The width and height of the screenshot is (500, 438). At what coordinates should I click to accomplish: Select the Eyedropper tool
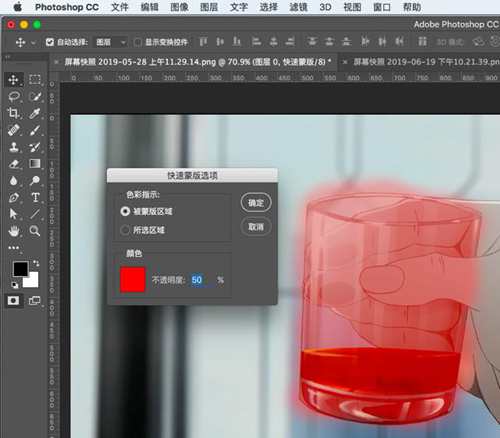click(x=35, y=113)
